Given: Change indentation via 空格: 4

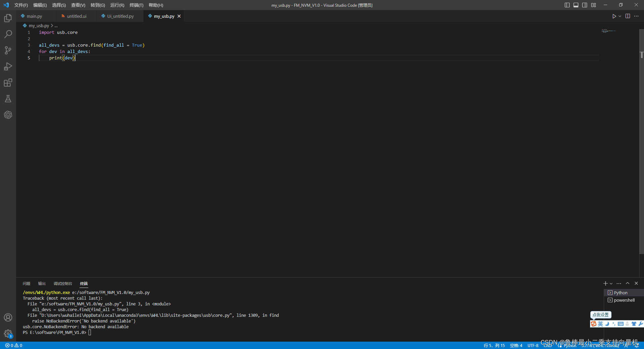Looking at the screenshot, I should tap(516, 345).
